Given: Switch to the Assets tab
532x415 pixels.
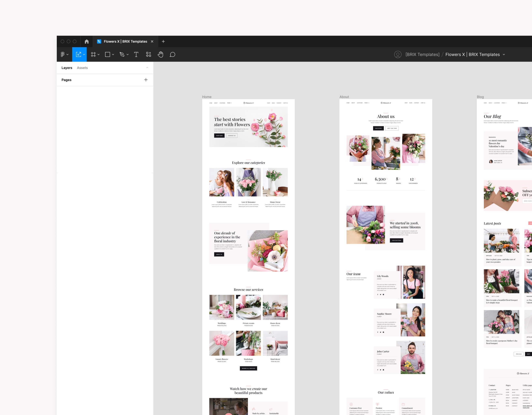Looking at the screenshot, I should point(82,68).
